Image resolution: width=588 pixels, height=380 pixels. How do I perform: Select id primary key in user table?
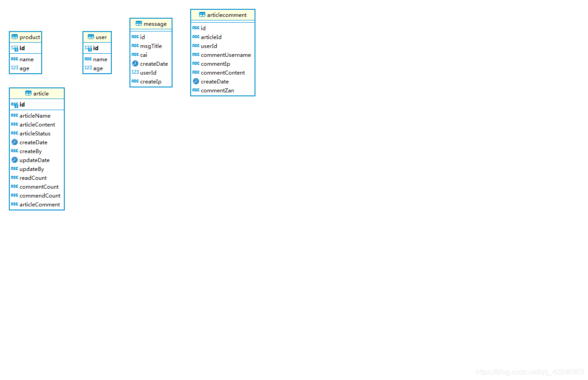97,48
